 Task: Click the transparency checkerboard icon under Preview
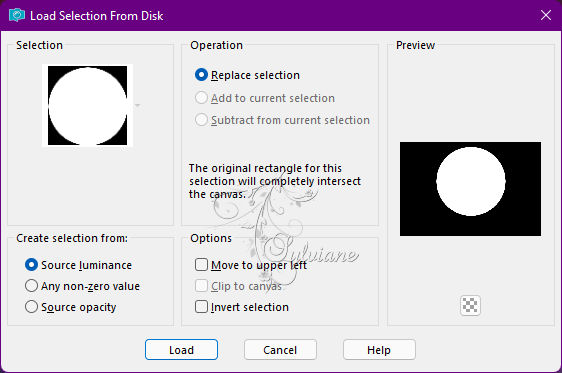470,305
